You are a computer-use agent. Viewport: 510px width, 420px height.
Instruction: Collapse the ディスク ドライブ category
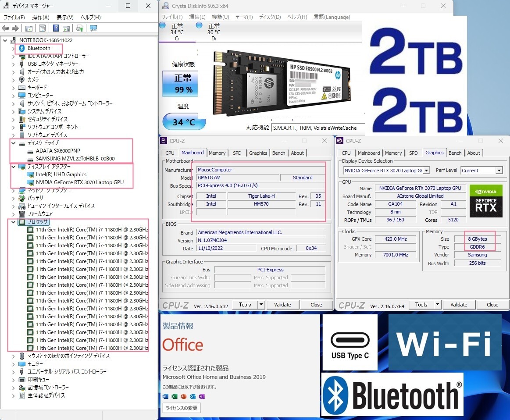[14, 143]
